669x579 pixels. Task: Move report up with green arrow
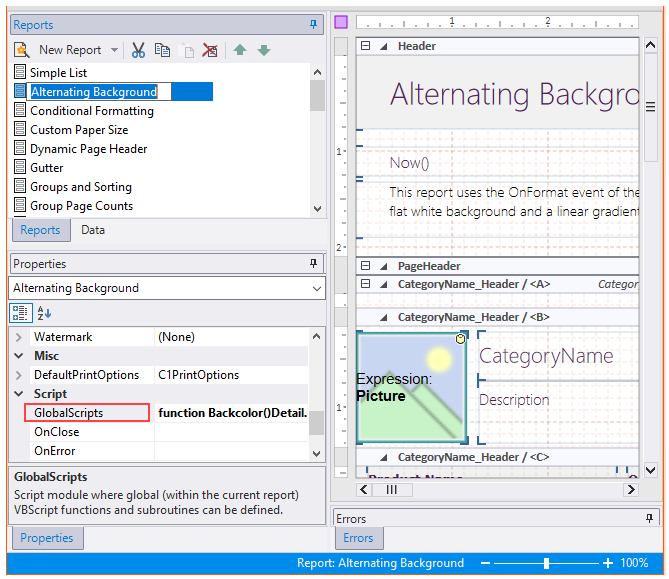click(x=240, y=50)
